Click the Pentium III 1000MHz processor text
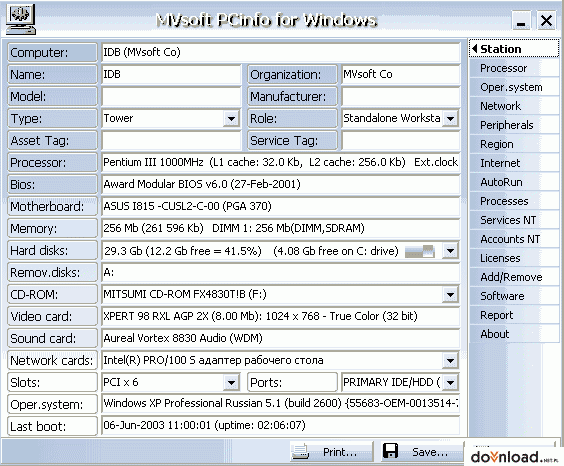Viewport: 564px width, 466px height. [281, 163]
